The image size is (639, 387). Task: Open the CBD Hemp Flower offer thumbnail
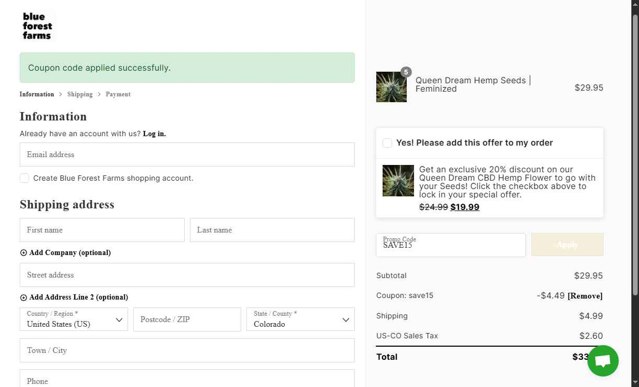398,180
